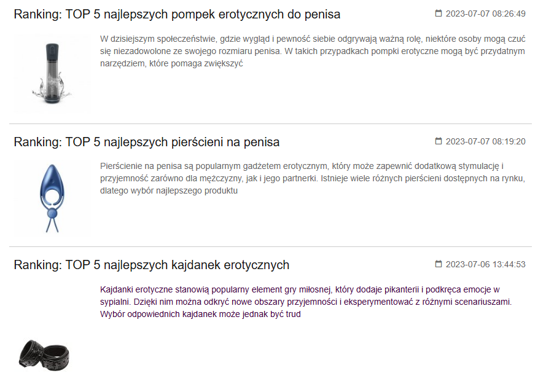Click divider line above the rings article
The width and height of the screenshot is (546, 392).
(270, 123)
